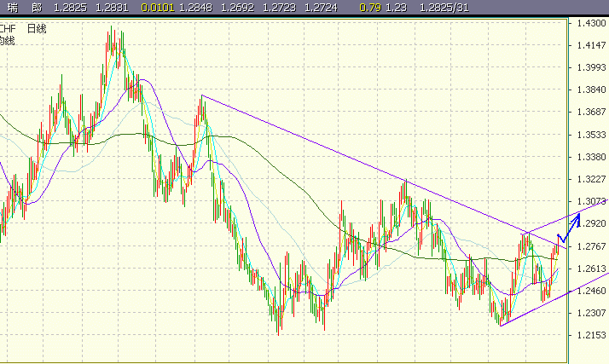This screenshot has width=609, height=364.
Task: Select the 1.3533 price axis label
Action: (x=591, y=135)
